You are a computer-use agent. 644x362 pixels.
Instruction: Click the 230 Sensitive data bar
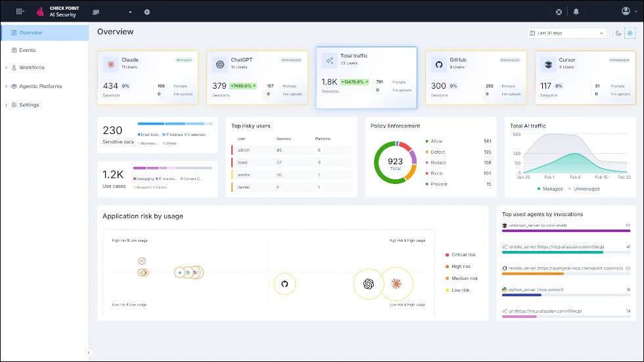pos(175,124)
